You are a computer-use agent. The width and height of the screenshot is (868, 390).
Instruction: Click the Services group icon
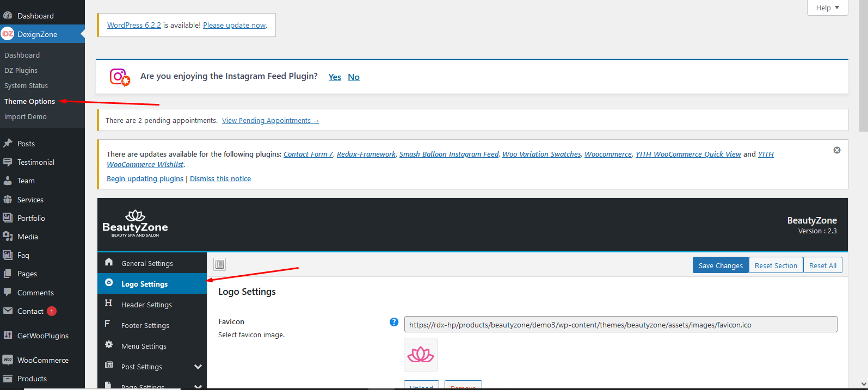[x=8, y=200]
